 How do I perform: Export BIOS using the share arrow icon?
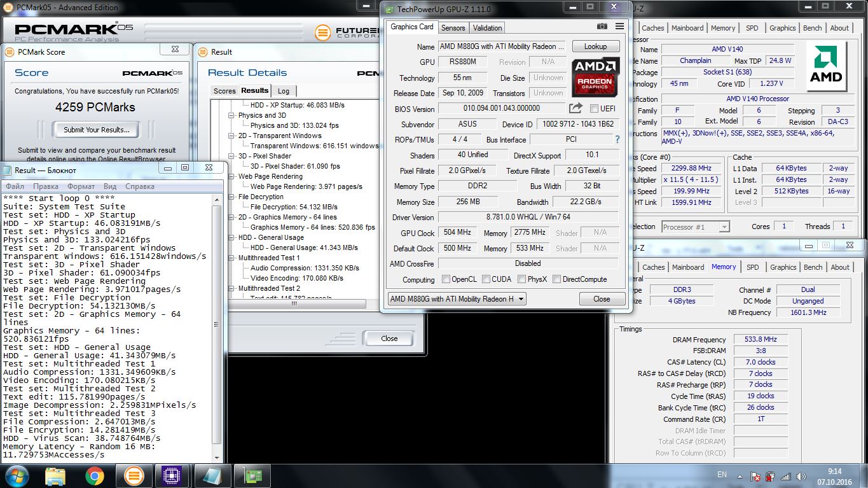click(576, 108)
